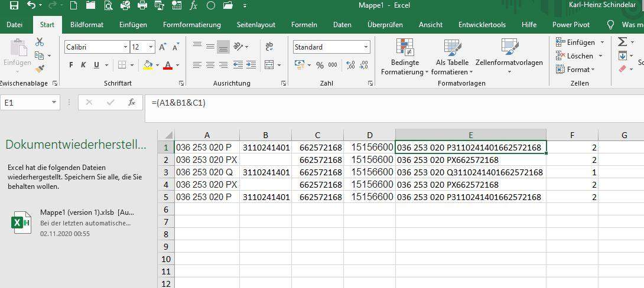Open the borders dropdown arrow

pos(132,65)
